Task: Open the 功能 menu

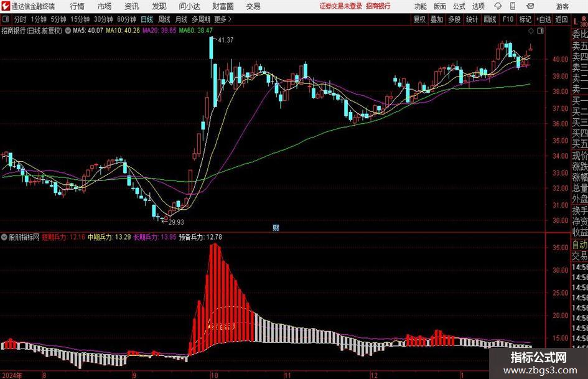Action: pyautogui.click(x=421, y=6)
